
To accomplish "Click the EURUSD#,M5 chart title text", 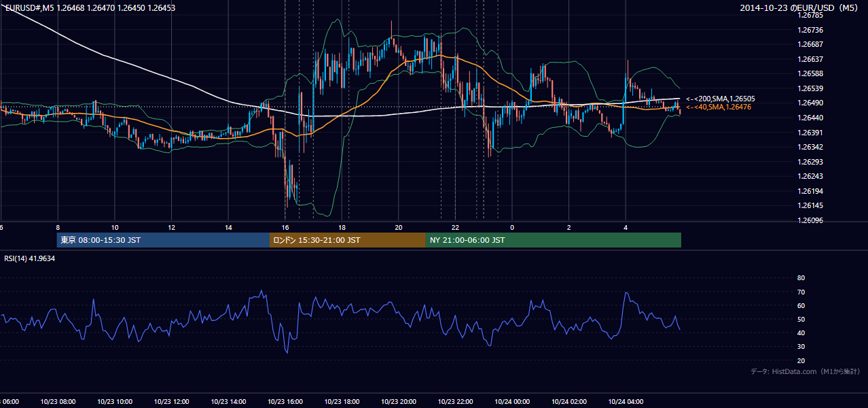I will 90,8.
